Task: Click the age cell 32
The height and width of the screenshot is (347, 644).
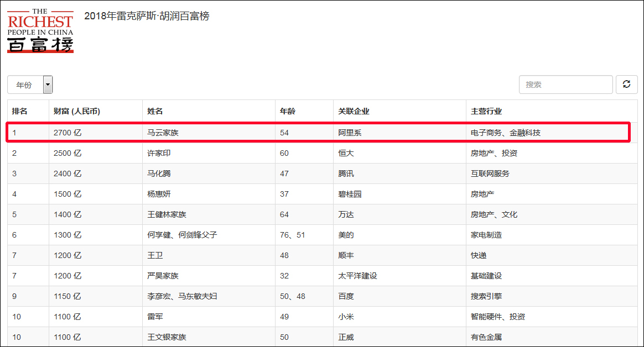Action: coord(284,276)
